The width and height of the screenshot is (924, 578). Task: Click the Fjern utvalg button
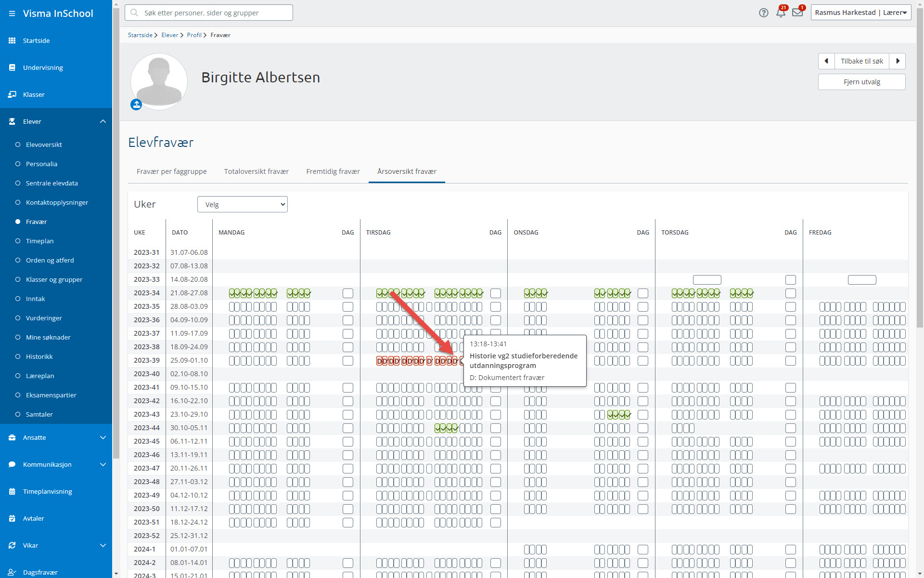[x=862, y=82]
